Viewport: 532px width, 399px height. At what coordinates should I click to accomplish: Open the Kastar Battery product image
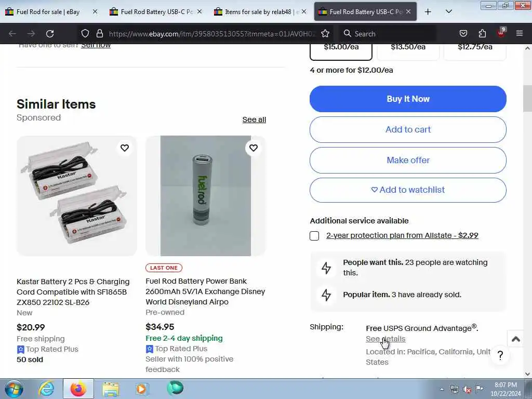point(77,196)
